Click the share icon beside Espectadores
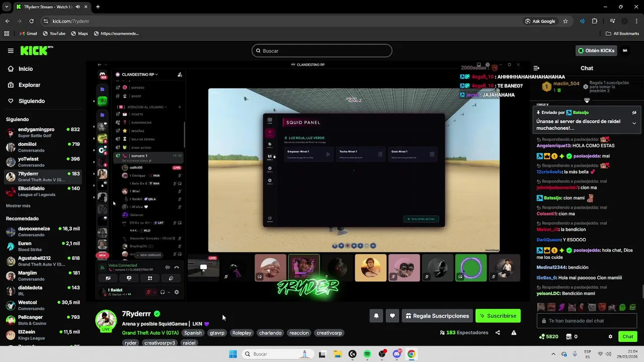Image resolution: width=644 pixels, height=362 pixels. 498,332
